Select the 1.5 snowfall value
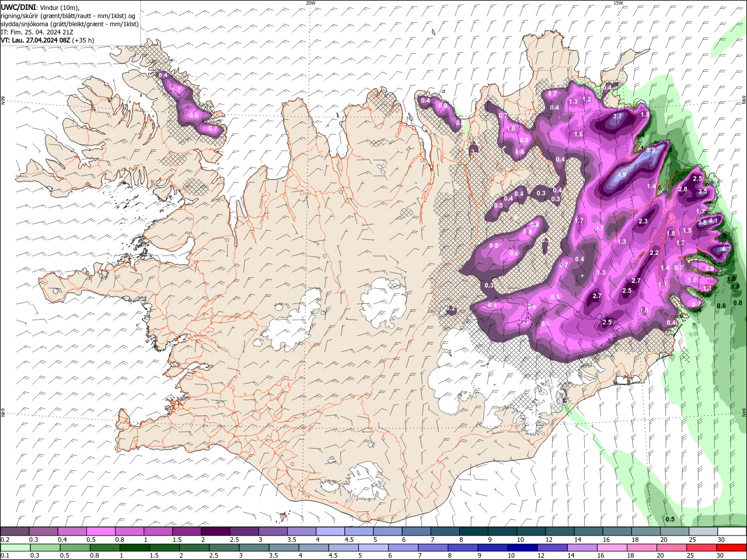 [687, 230]
